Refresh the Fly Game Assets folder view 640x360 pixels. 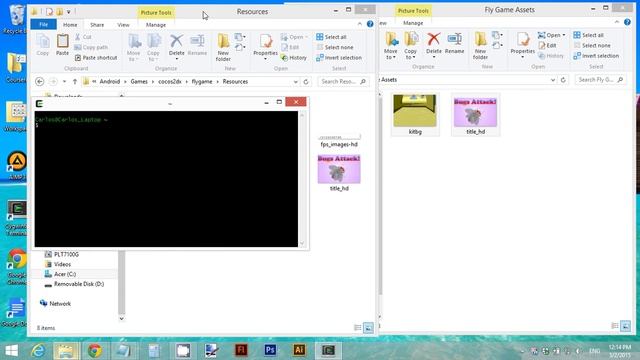[x=563, y=80]
